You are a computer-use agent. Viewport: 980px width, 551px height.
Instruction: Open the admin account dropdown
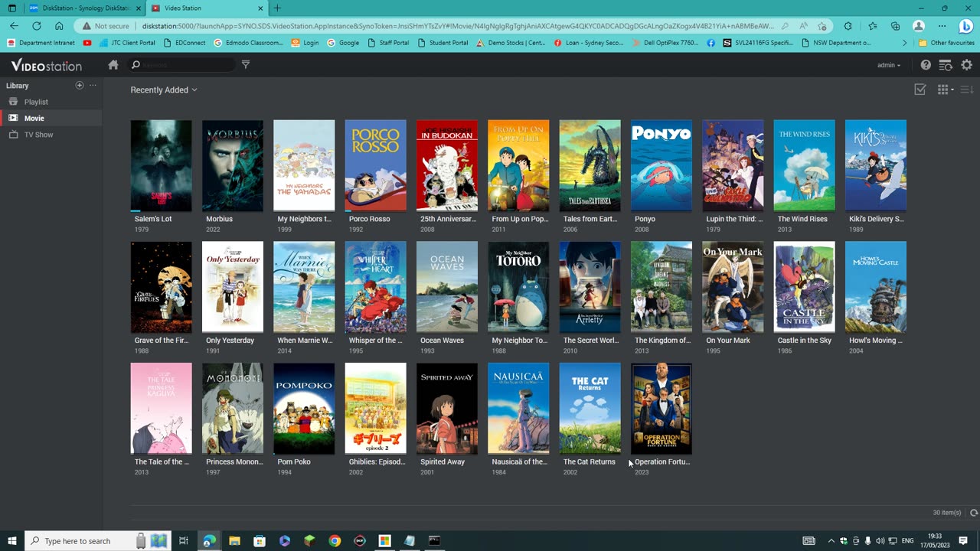click(x=889, y=65)
